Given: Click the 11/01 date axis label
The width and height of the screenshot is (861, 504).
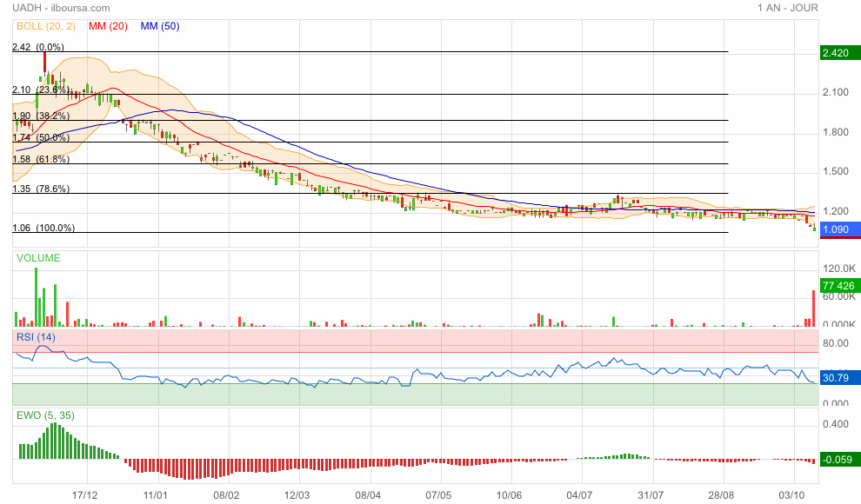Looking at the screenshot, I should [156, 495].
